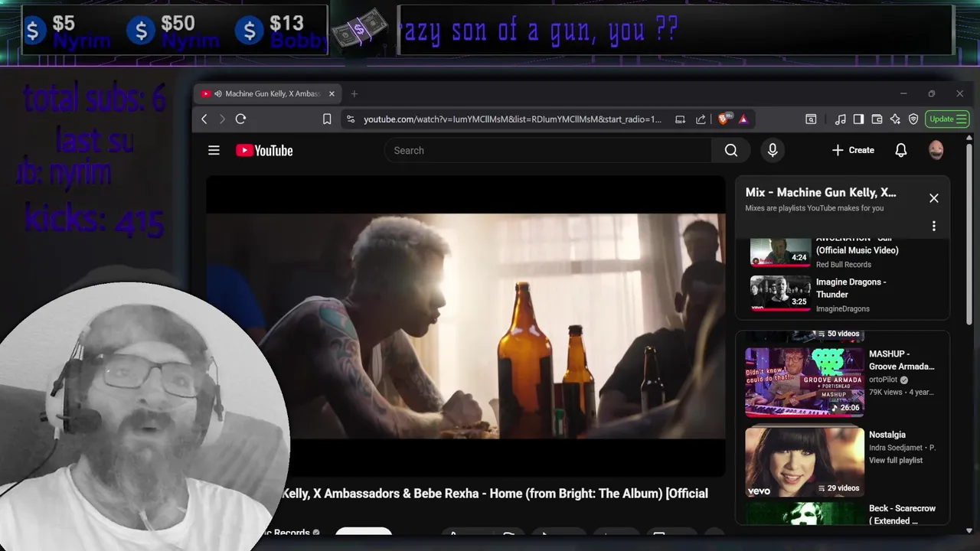
Task: Play the Imagine Dragons Thunder playlist item
Action: (842, 295)
